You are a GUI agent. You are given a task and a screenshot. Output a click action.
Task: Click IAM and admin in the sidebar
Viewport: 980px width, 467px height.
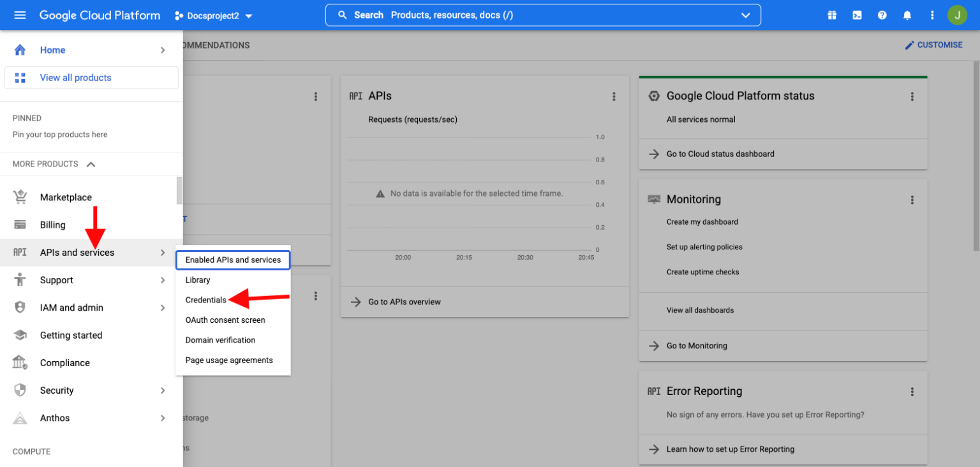[72, 307]
